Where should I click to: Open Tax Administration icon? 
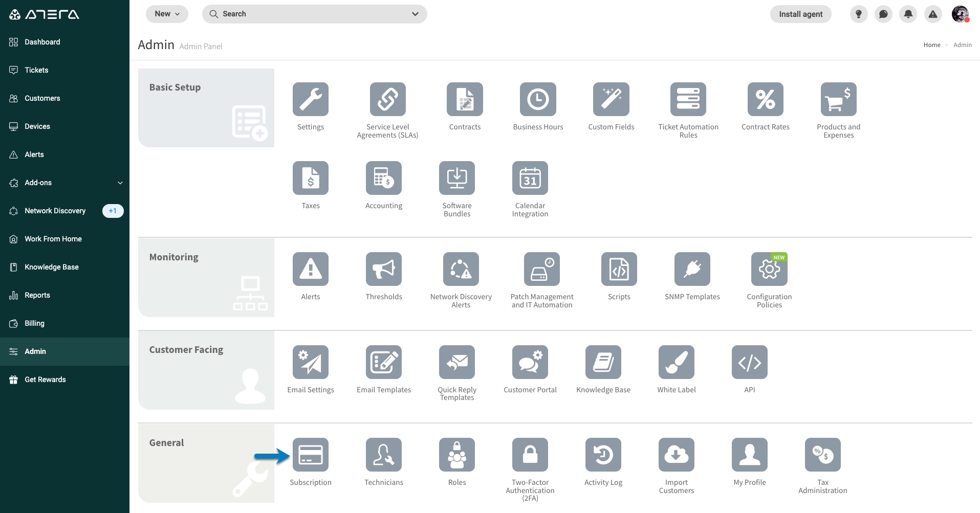(x=823, y=455)
